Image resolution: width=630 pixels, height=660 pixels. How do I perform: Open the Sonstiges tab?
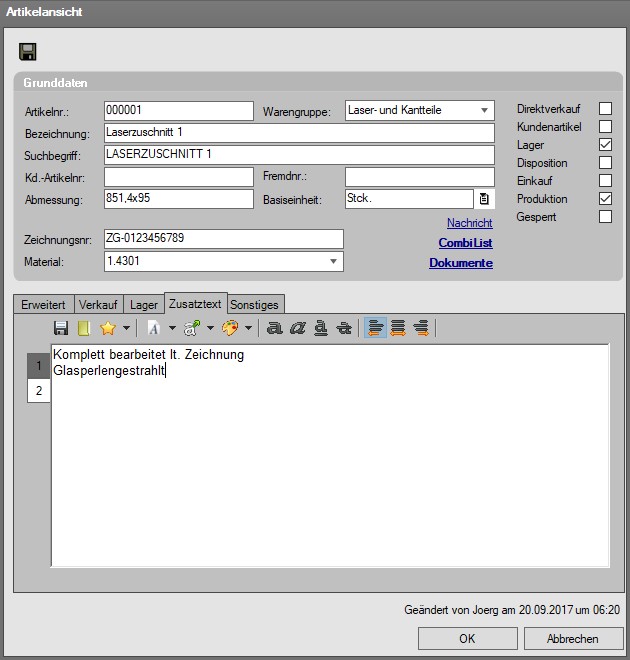pos(255,304)
